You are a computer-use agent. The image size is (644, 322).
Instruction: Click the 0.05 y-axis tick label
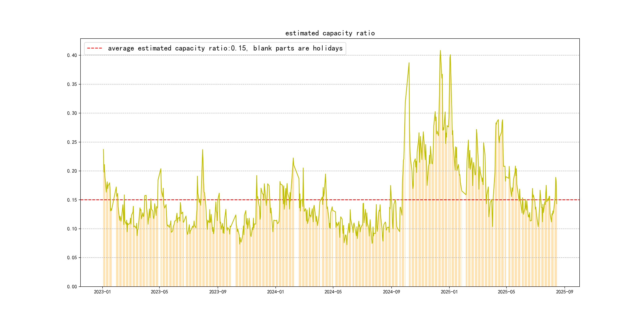click(72, 258)
